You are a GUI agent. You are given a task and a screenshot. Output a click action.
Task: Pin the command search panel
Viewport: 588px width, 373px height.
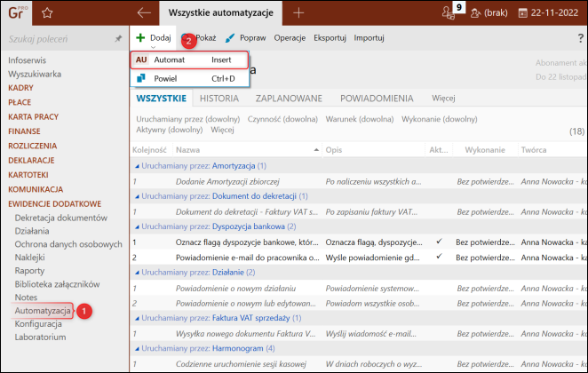pyautogui.click(x=118, y=38)
